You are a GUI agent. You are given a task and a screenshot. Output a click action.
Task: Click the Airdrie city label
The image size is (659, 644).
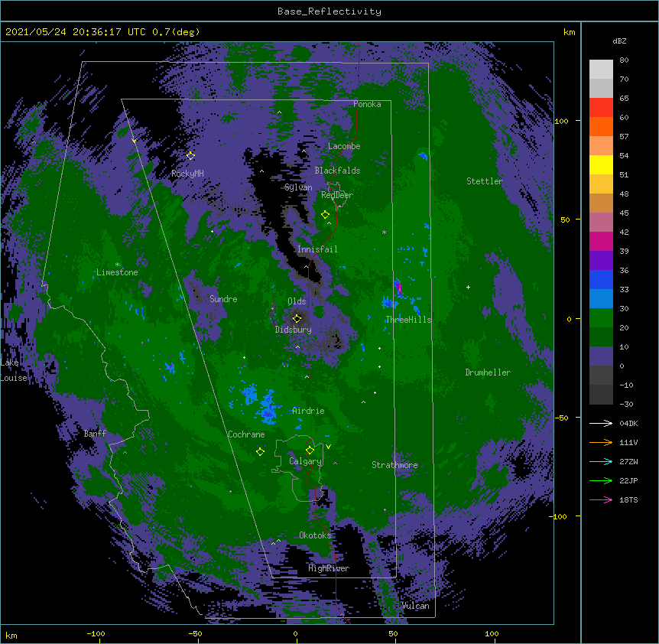pos(309,411)
